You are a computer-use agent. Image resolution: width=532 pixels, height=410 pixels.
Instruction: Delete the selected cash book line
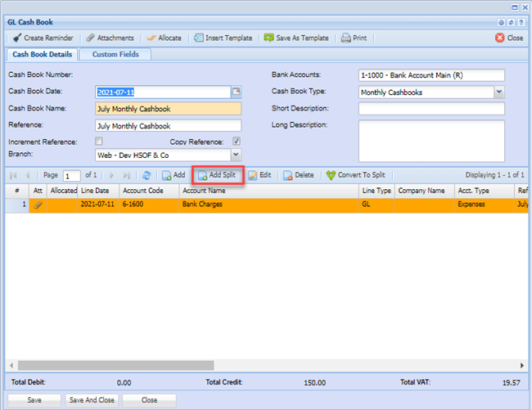pos(299,175)
